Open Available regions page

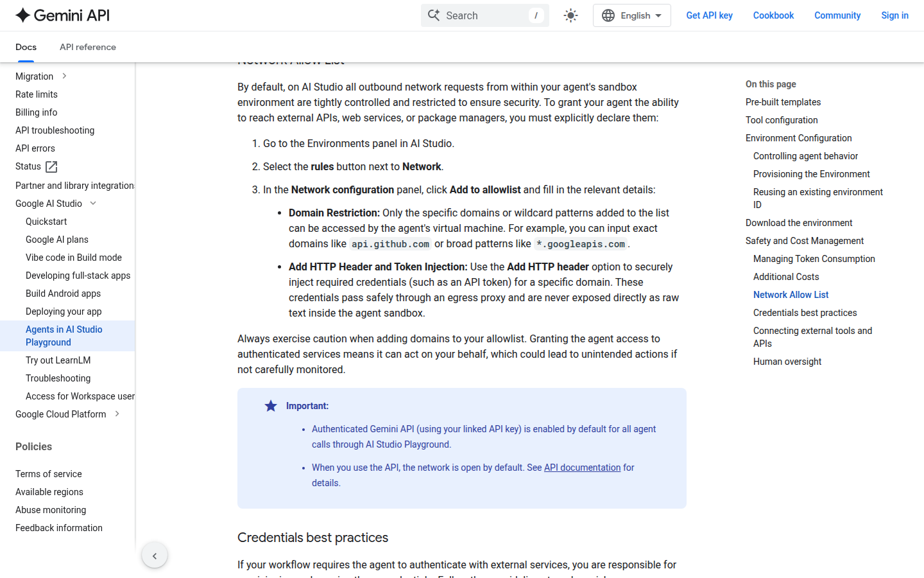[x=49, y=492]
